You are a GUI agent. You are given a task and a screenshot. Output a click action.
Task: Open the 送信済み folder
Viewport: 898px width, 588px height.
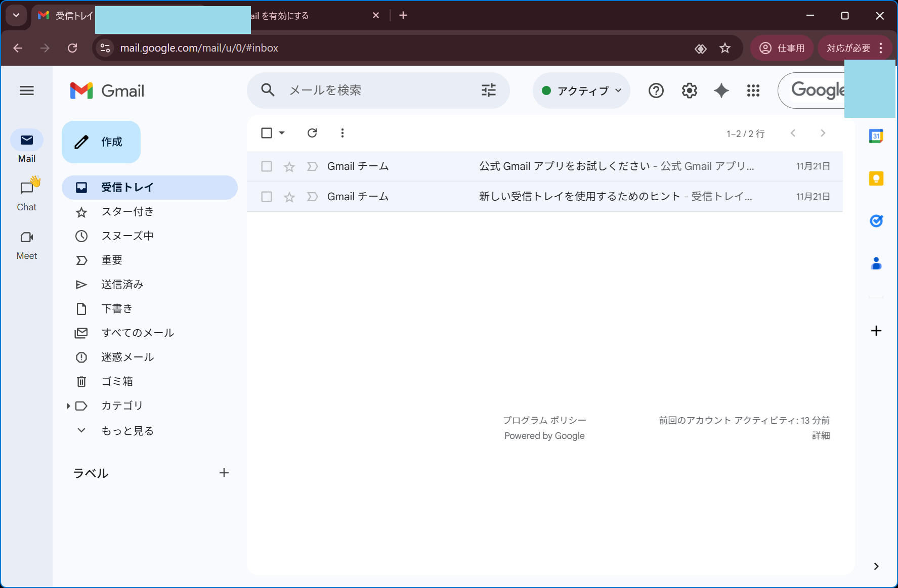(x=122, y=285)
